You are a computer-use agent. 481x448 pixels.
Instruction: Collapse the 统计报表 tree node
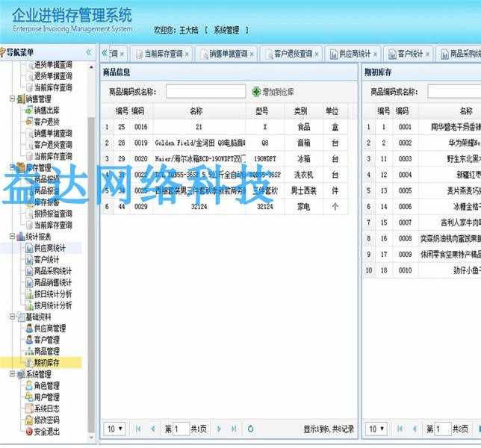pos(12,237)
